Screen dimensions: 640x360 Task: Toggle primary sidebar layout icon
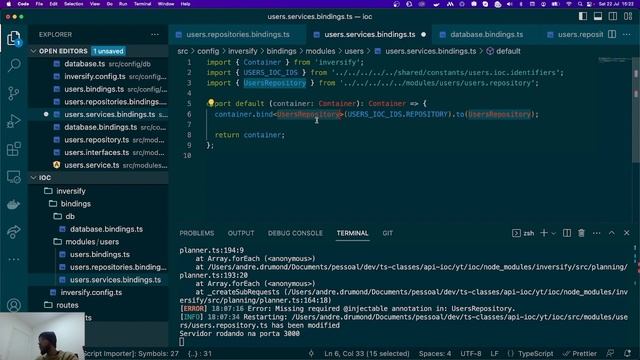coord(583,16)
